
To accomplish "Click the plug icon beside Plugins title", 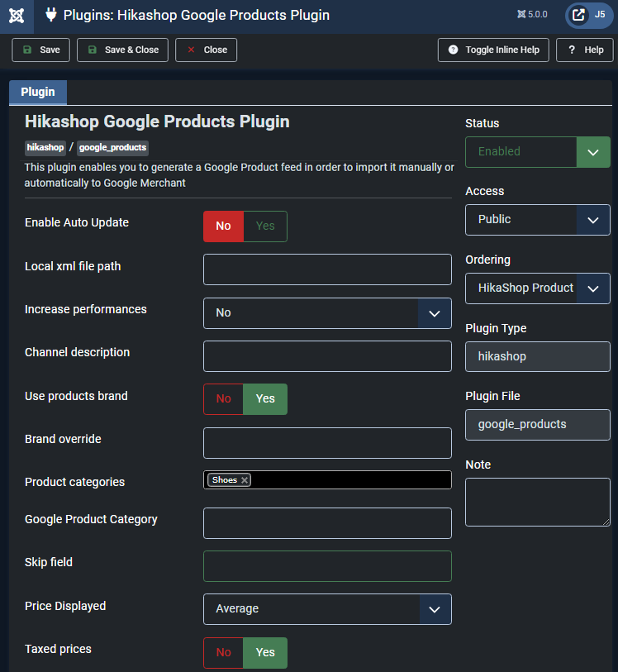I will [x=51, y=15].
